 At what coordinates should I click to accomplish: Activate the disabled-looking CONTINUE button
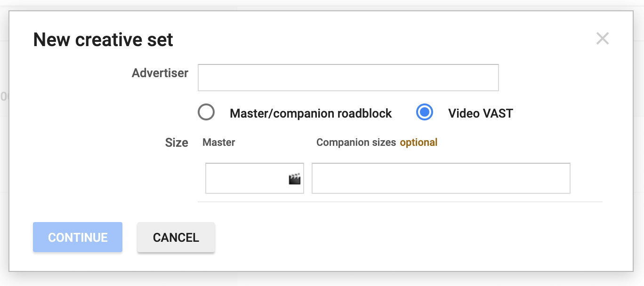click(x=77, y=237)
